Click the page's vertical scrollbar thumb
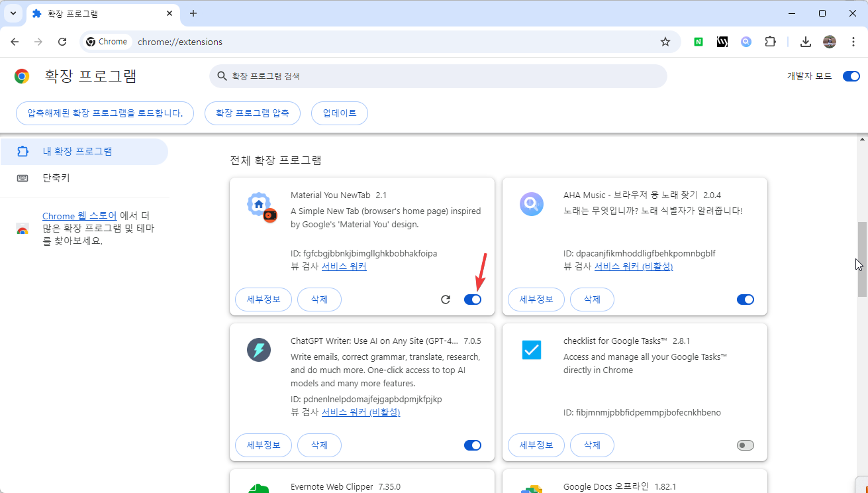 pyautogui.click(x=862, y=259)
